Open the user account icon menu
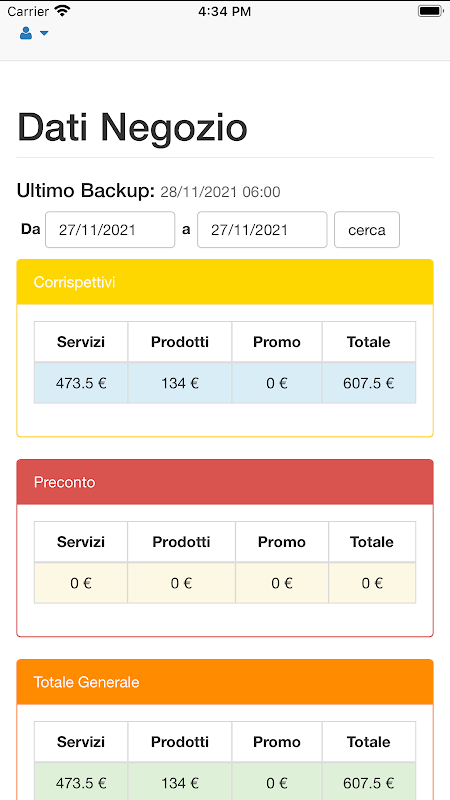450x800 pixels. tap(26, 34)
